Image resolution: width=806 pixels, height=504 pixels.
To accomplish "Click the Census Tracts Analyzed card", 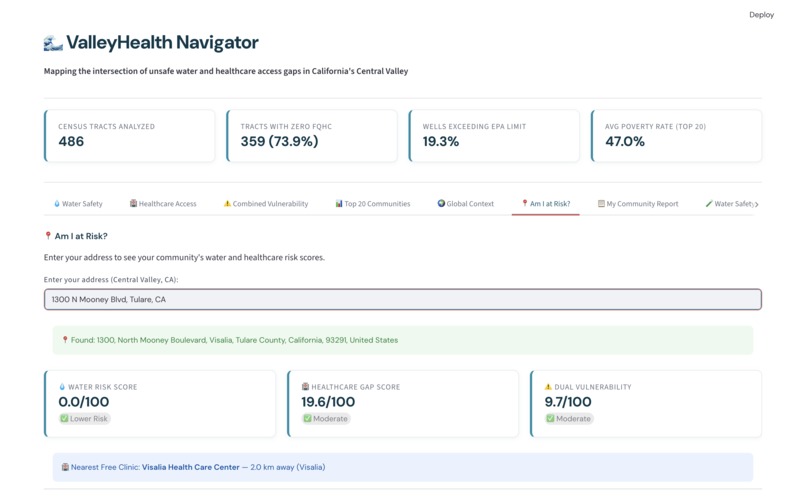I will coord(130,136).
